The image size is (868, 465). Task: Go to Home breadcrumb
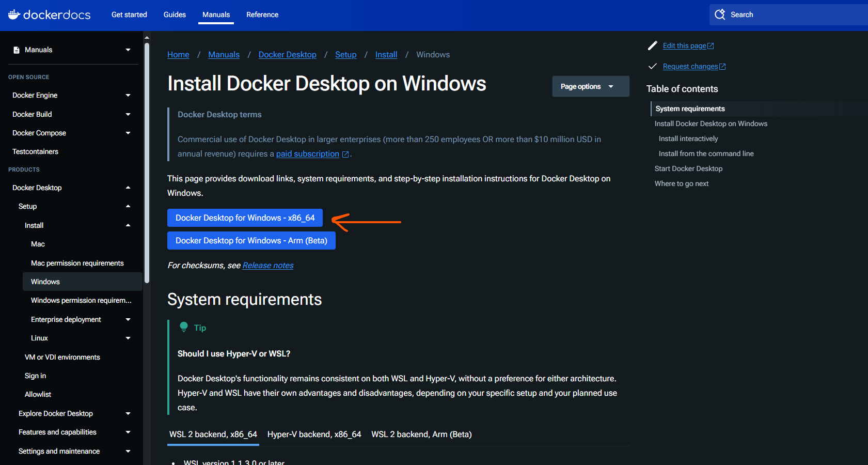pos(178,55)
